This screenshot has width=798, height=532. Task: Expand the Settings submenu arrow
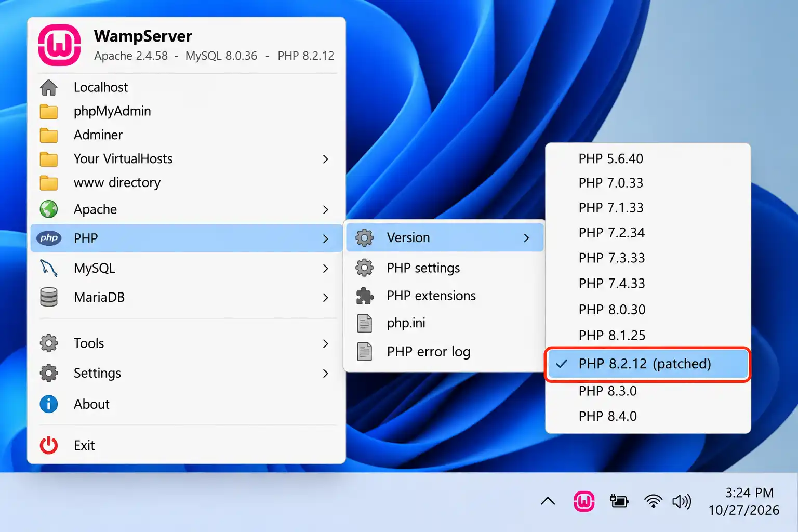pos(326,373)
